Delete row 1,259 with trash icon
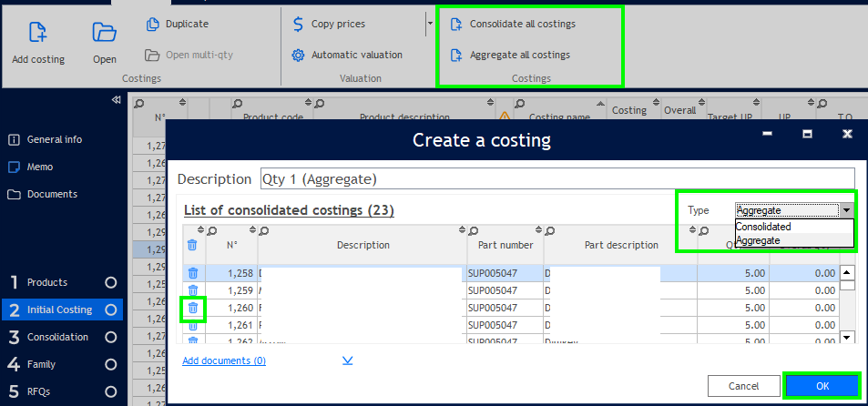This screenshot has width=868, height=406. (x=193, y=289)
